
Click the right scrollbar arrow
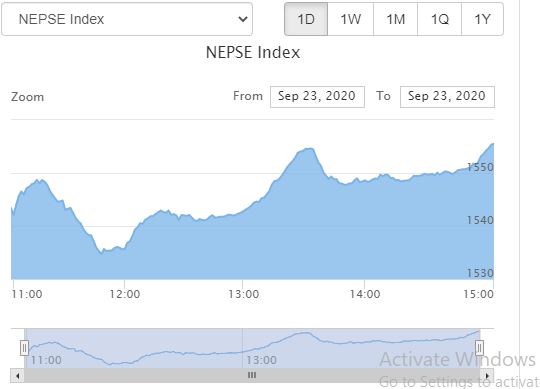coord(487,375)
